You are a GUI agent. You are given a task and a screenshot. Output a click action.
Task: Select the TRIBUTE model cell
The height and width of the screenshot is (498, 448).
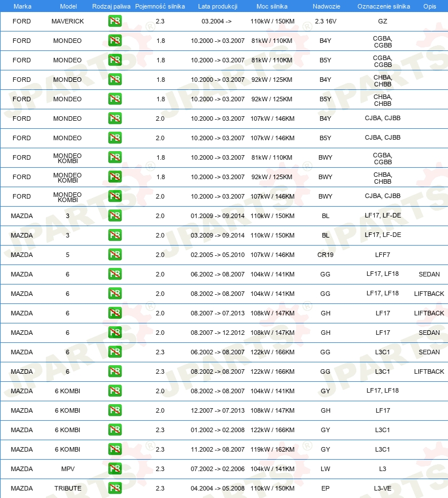pyautogui.click(x=68, y=488)
